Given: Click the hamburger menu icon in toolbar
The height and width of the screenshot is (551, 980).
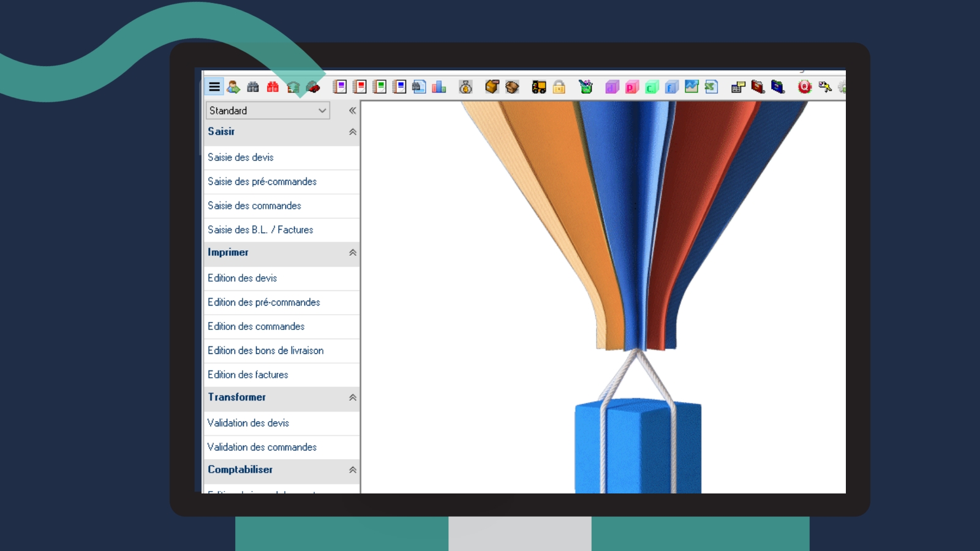Looking at the screenshot, I should (x=214, y=87).
